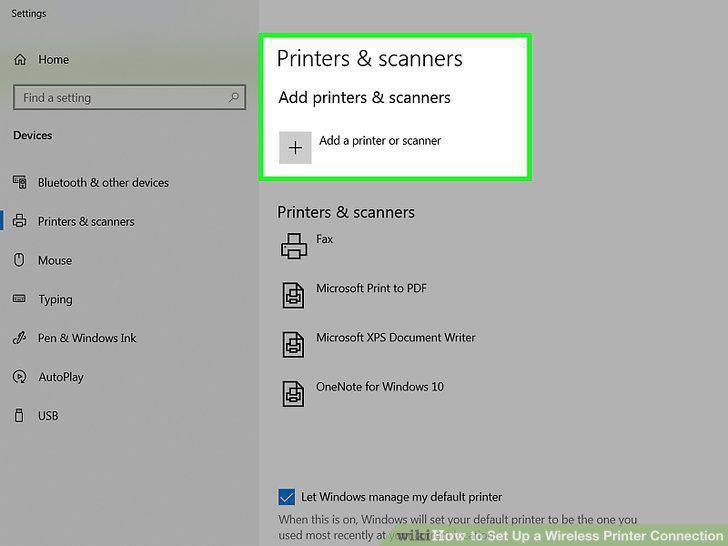Click the Home house icon
The height and width of the screenshot is (546, 728).
20,59
